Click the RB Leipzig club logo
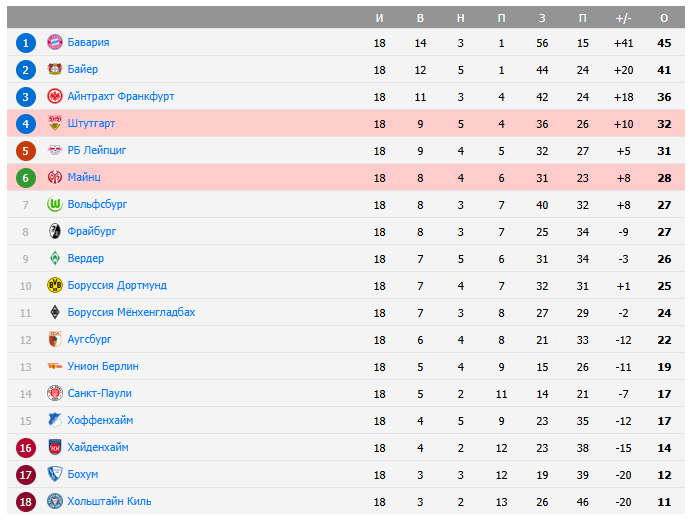Viewport: 691px width, 525px height. (x=55, y=151)
